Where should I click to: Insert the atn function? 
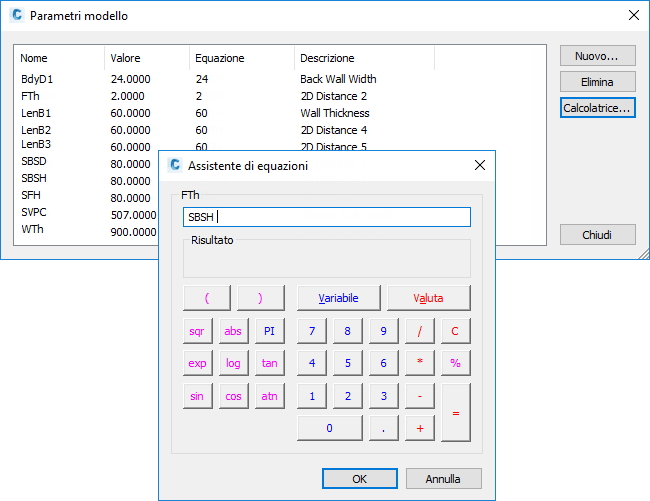tap(269, 396)
